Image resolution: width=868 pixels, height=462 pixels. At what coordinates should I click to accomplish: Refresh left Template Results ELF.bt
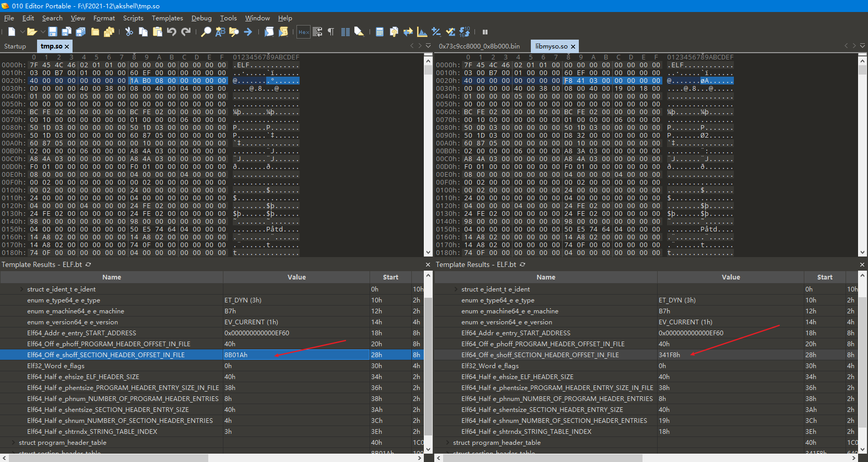88,264
